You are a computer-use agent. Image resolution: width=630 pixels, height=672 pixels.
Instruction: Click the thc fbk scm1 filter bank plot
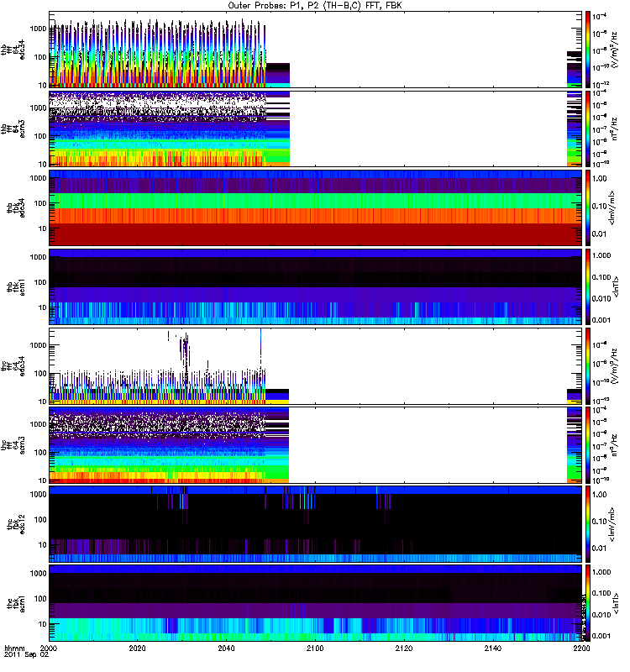pos(316,603)
